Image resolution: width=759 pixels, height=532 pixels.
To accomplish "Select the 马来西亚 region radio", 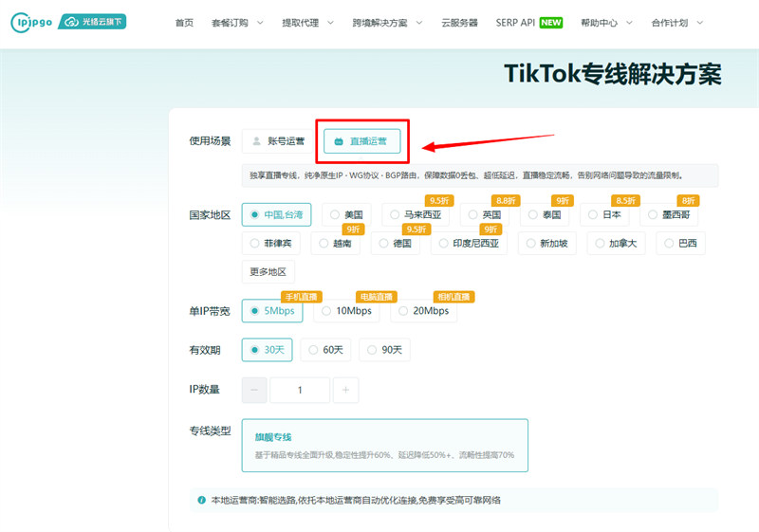I will coord(416,214).
